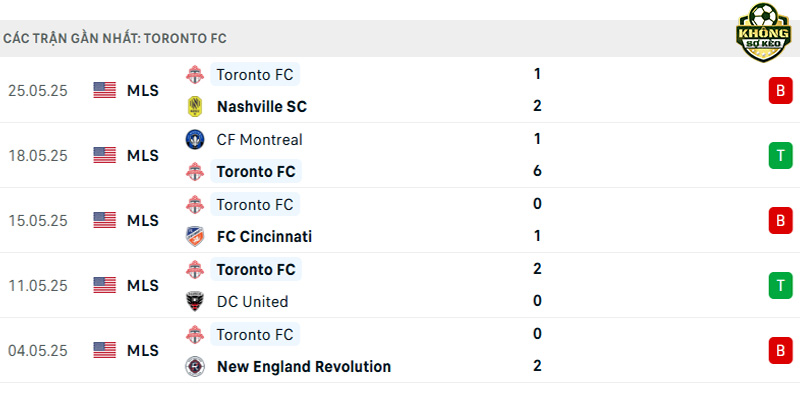Screen dimensions: 800x400
Task: Click the New England Revolution crest
Action: [195, 366]
